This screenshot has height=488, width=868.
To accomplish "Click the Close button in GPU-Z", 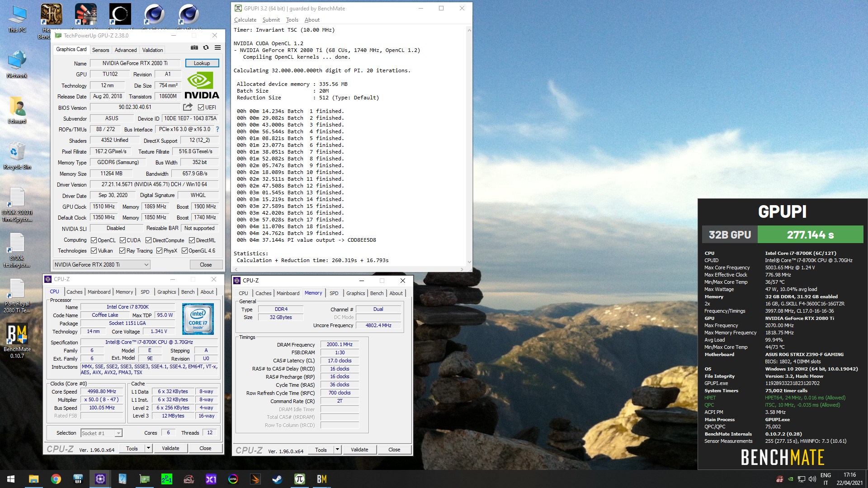I will 206,265.
